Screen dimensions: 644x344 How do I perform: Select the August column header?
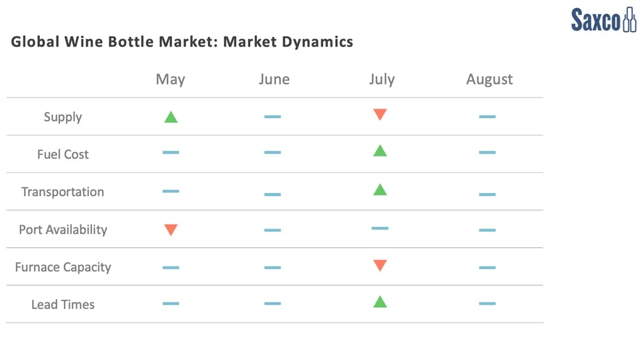(x=489, y=79)
